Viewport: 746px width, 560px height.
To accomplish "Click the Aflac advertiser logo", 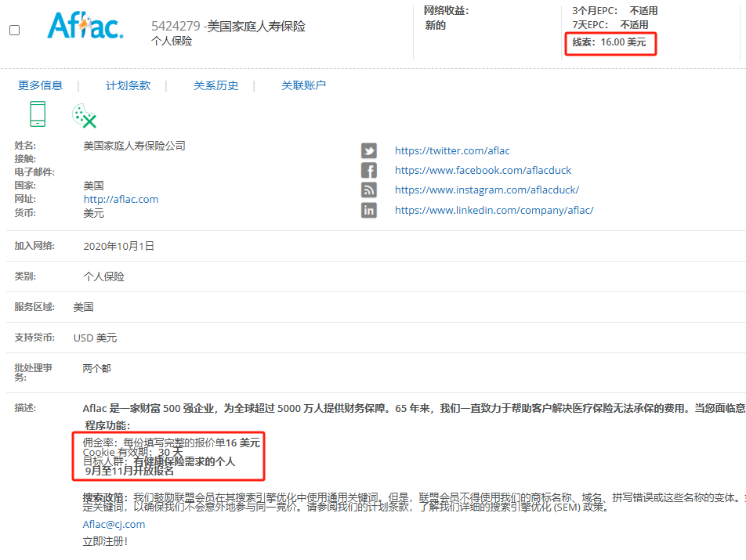I will (x=85, y=26).
